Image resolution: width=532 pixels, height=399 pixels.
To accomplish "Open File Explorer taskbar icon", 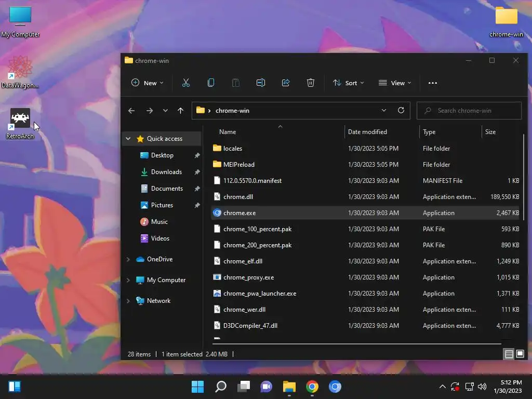I will click(x=289, y=387).
